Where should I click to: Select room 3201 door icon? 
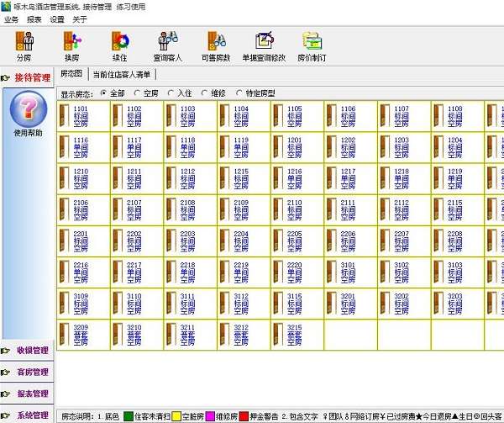click(x=332, y=303)
